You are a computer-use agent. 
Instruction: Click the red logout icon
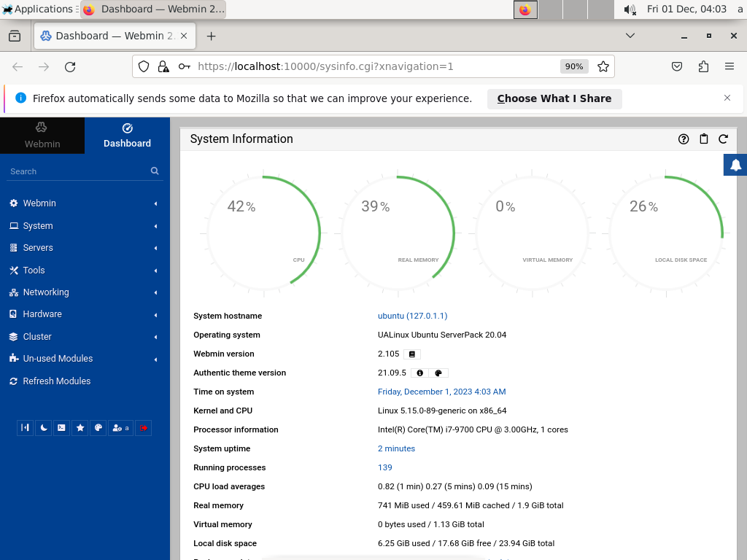144,428
